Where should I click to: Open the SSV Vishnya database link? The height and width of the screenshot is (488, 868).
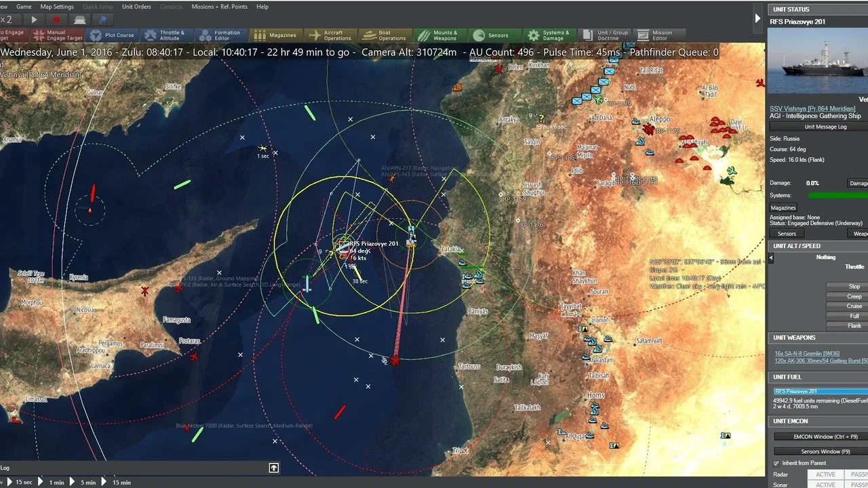pyautogui.click(x=812, y=108)
